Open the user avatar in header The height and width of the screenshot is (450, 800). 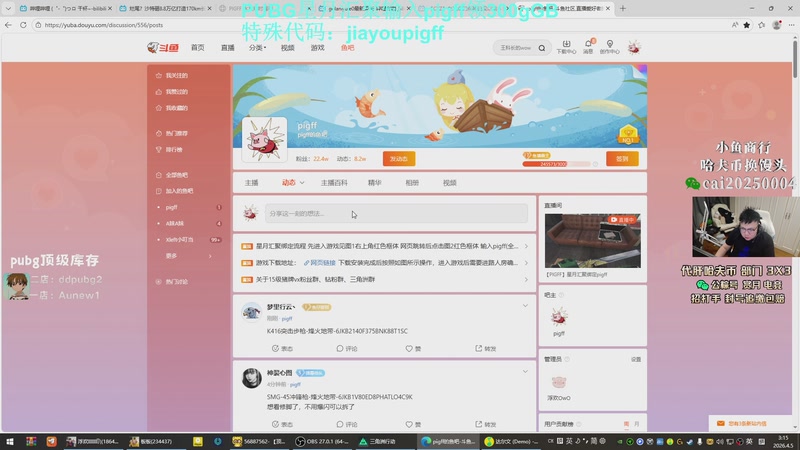tap(634, 47)
